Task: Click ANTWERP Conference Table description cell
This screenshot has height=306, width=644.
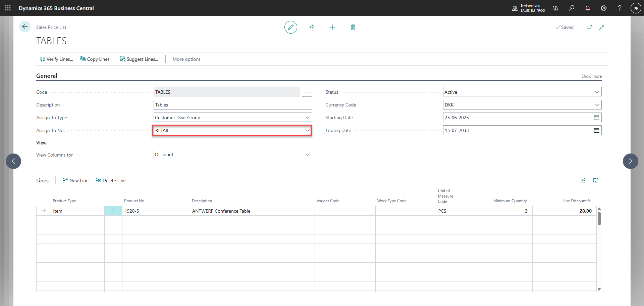Action: tap(252, 211)
